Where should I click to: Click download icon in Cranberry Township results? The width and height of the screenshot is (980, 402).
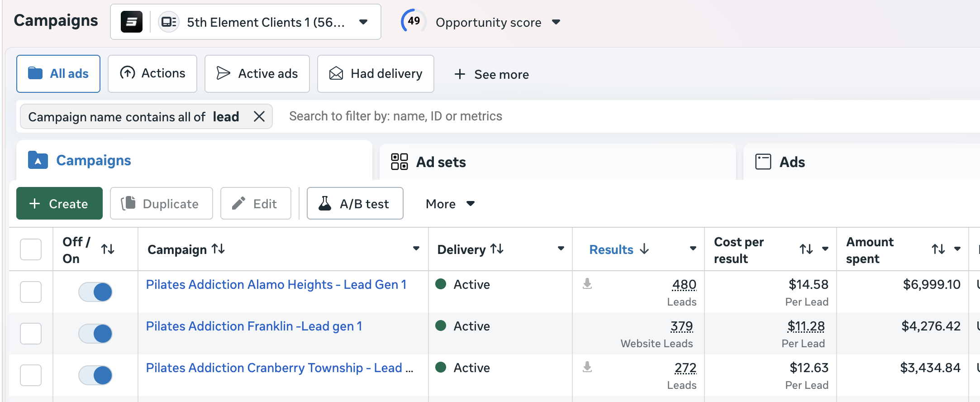[587, 367]
